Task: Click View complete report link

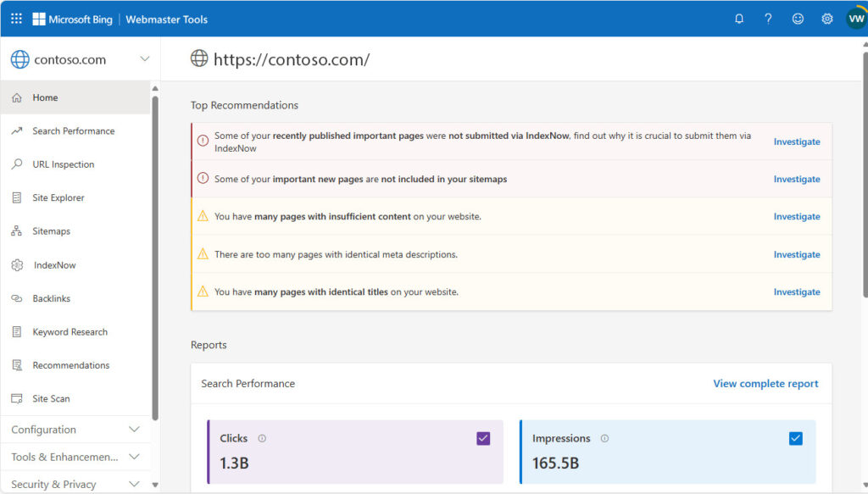Action: pos(765,384)
